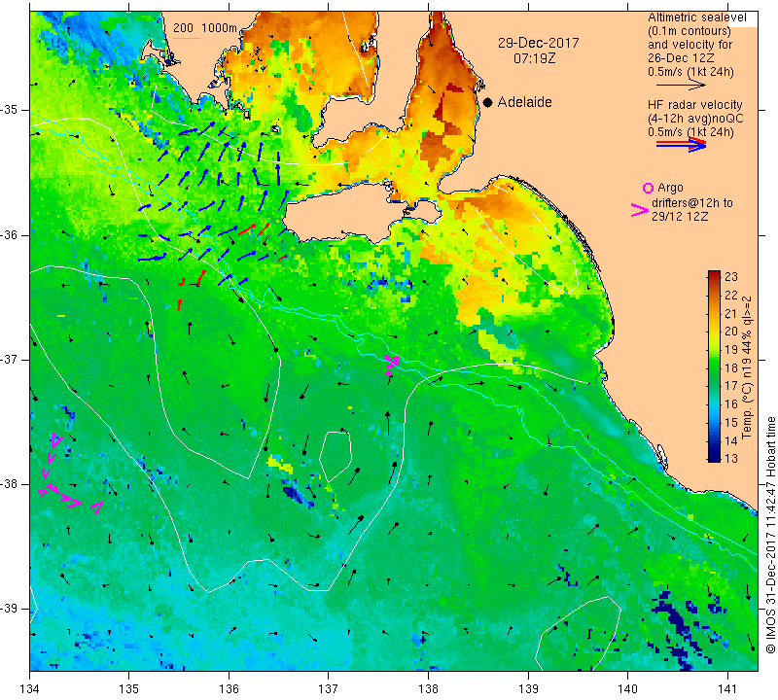Click the Adelaide city marker dot
778x700 pixels.
coord(488,103)
